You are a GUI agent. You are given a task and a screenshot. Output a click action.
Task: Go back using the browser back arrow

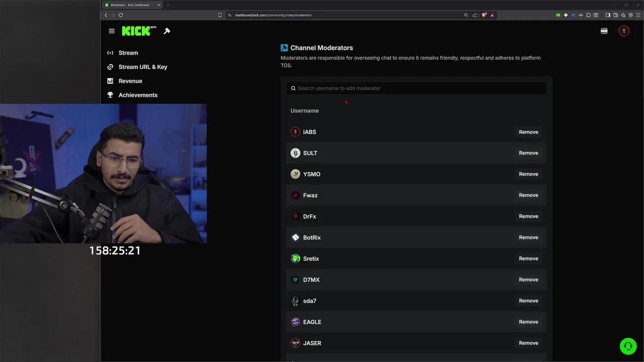coord(106,15)
